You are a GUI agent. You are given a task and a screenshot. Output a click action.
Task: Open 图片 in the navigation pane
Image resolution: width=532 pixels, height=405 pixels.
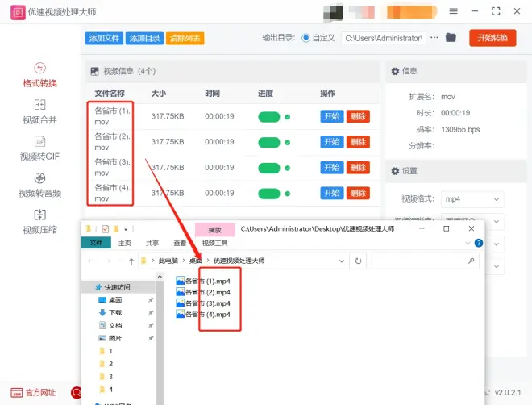pos(114,338)
